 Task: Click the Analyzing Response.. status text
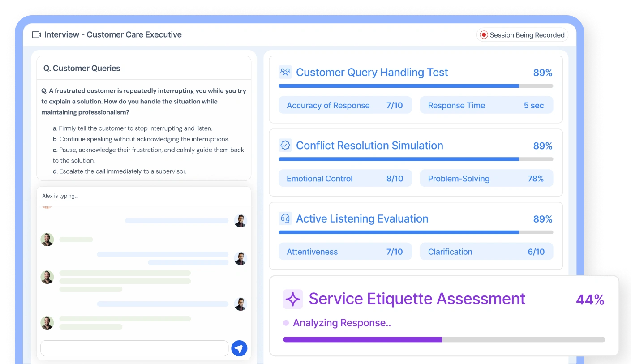(x=342, y=323)
